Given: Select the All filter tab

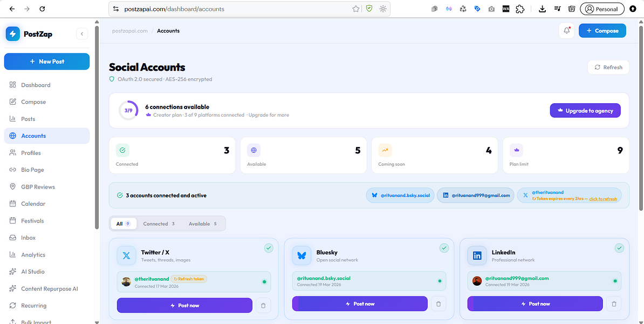Looking at the screenshot, I should (124, 224).
